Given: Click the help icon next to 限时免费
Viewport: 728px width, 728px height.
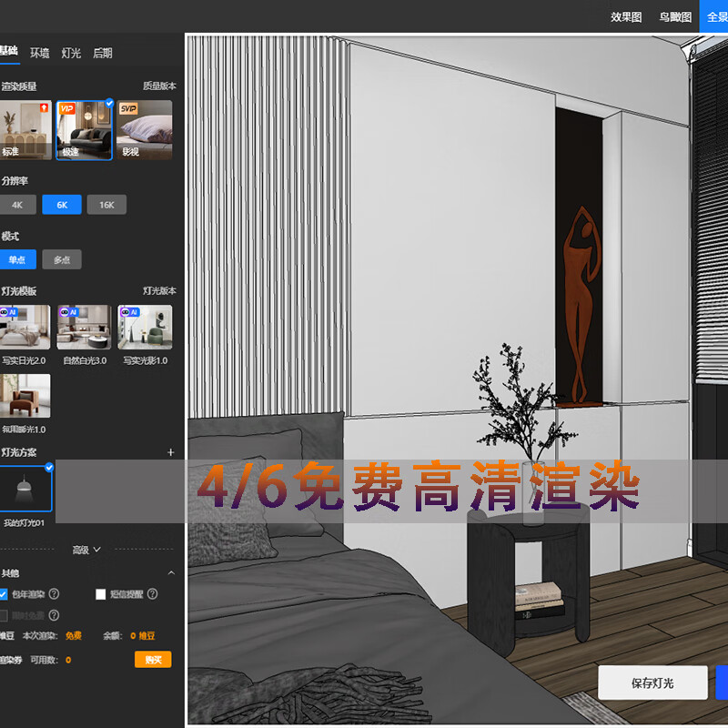Looking at the screenshot, I should (x=54, y=615).
